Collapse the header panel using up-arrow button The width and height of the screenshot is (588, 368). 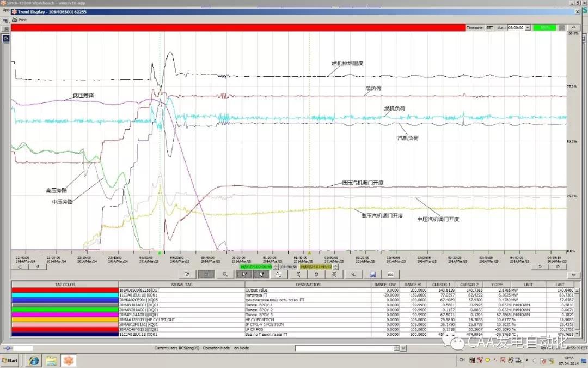coord(573,27)
